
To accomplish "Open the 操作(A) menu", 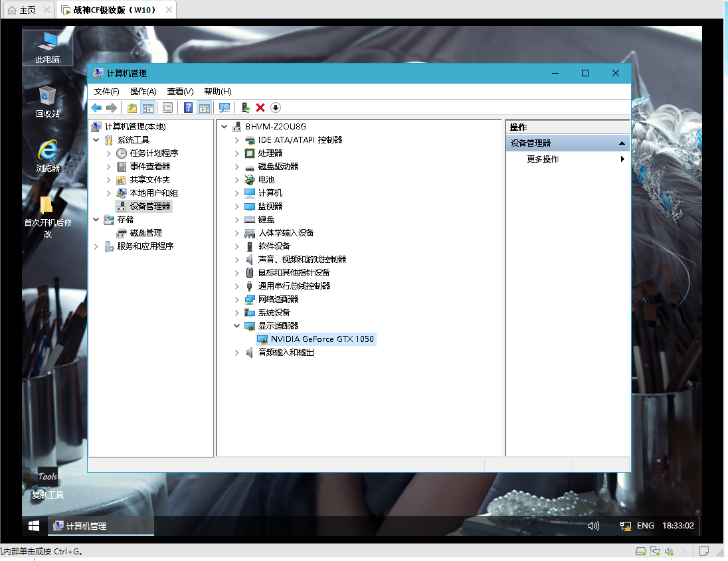I will click(143, 92).
